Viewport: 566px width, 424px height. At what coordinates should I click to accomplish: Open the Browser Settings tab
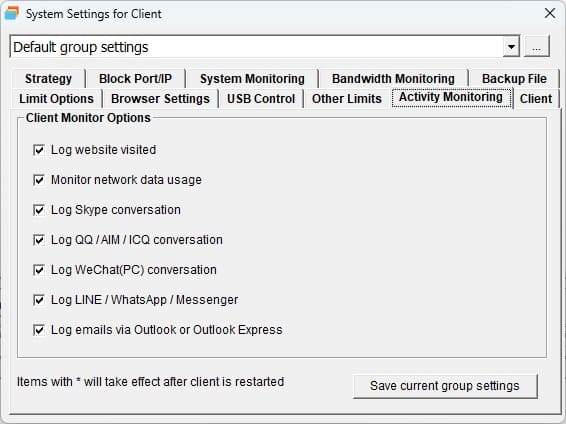pos(160,99)
